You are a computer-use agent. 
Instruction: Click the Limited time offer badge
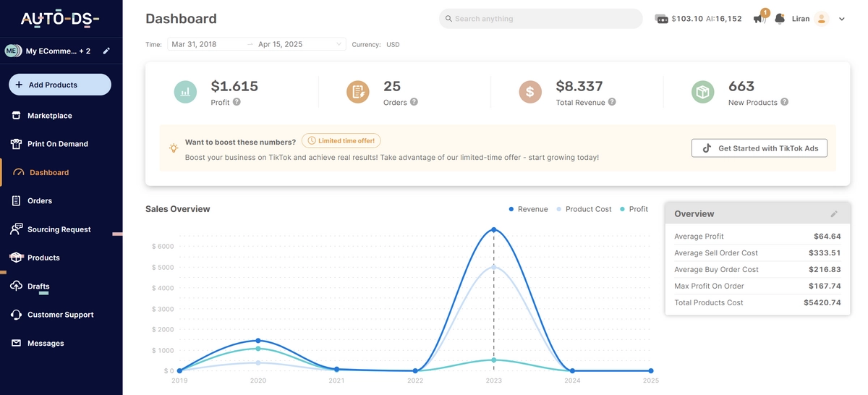[x=341, y=141]
